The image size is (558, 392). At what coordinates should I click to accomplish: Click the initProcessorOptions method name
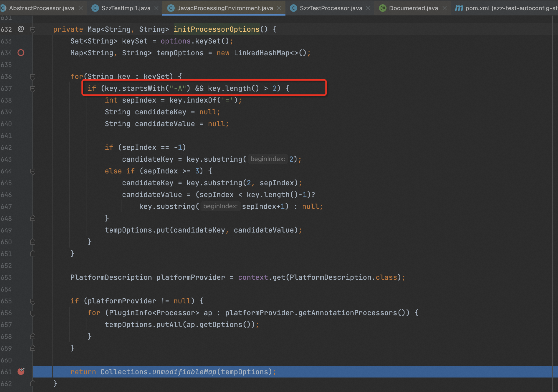[216, 29]
